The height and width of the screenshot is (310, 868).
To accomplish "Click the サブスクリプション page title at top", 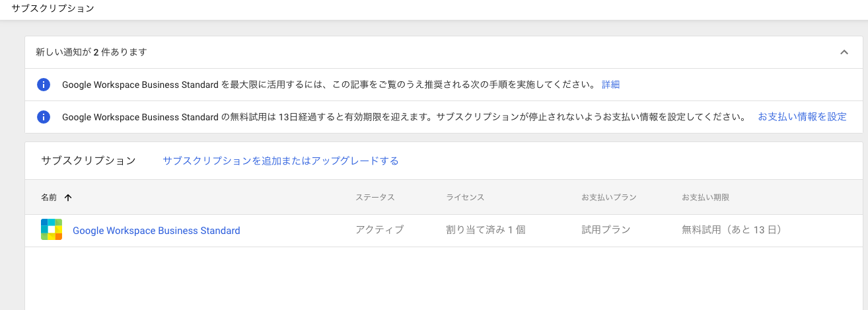I will pos(53,9).
